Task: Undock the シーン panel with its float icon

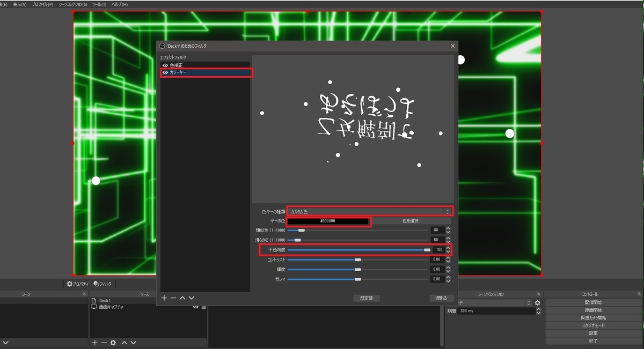Action: tap(84, 294)
